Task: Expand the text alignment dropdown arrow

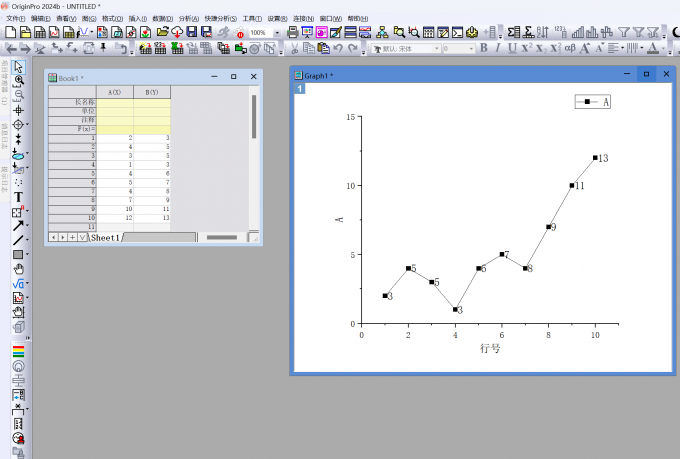Action: pyautogui.click(x=623, y=48)
